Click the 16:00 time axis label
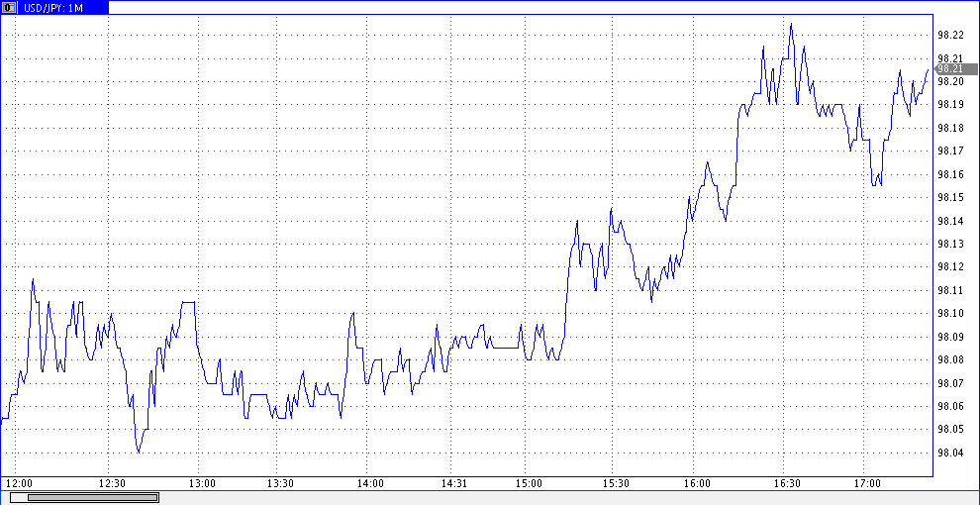The height and width of the screenshot is (505, 980). 698,484
